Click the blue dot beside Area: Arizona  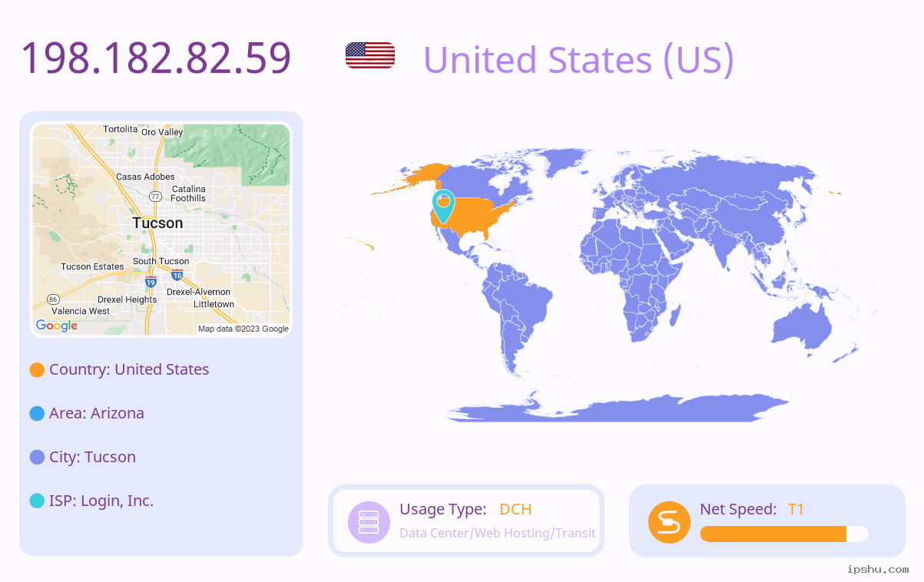37,414
